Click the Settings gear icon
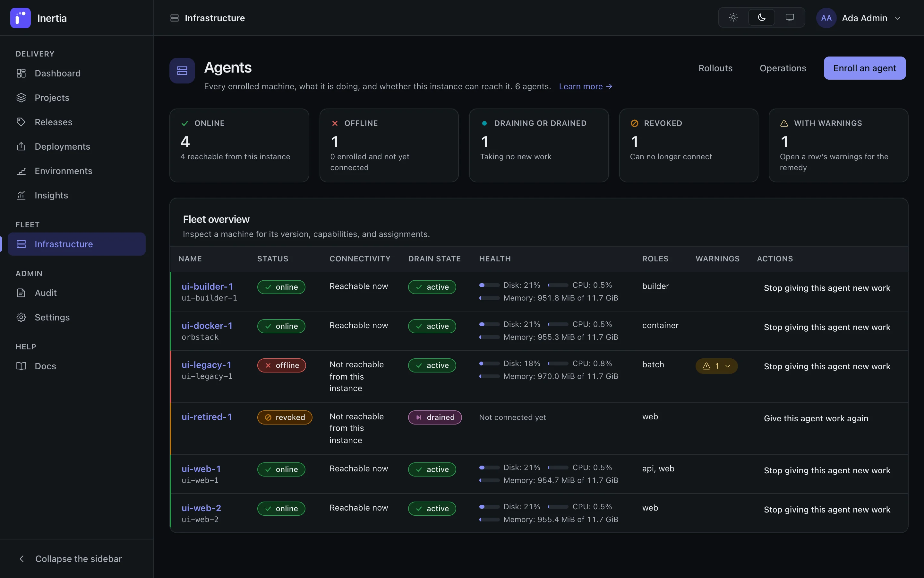The width and height of the screenshot is (924, 578). pos(21,317)
